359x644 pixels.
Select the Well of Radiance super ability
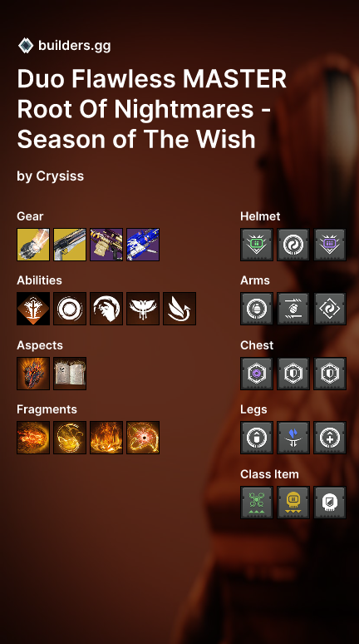point(33,309)
